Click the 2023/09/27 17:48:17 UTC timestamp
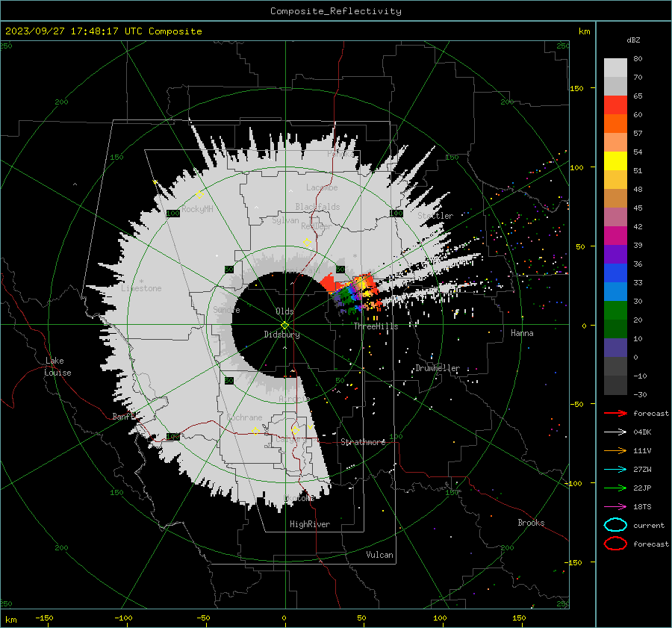Image resolution: width=672 pixels, height=628 pixels. tap(103, 31)
